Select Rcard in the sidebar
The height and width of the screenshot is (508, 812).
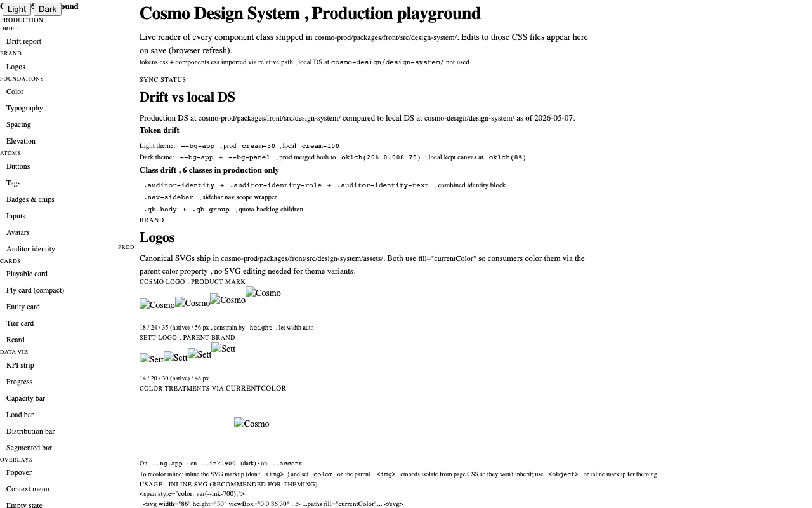click(15, 340)
